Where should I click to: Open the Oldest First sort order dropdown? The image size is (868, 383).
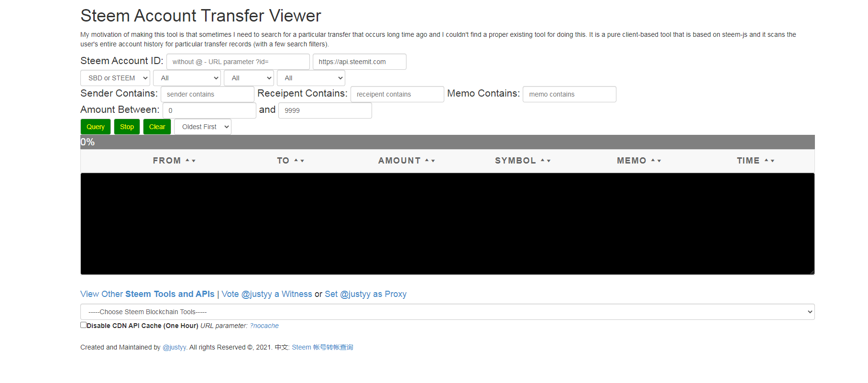[x=203, y=127]
